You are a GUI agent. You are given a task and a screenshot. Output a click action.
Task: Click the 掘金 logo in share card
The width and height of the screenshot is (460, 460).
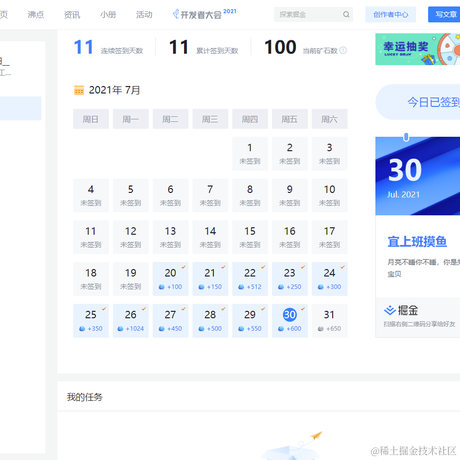(x=401, y=310)
